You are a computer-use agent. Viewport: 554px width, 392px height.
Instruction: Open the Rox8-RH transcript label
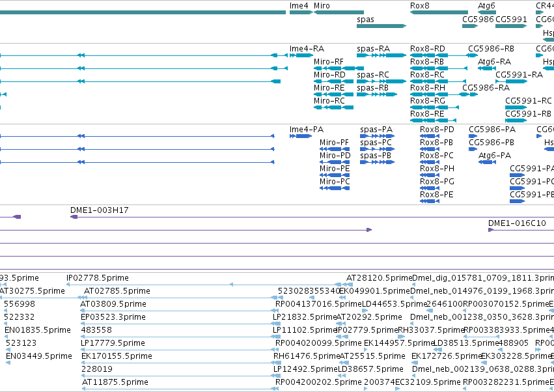[x=428, y=88]
